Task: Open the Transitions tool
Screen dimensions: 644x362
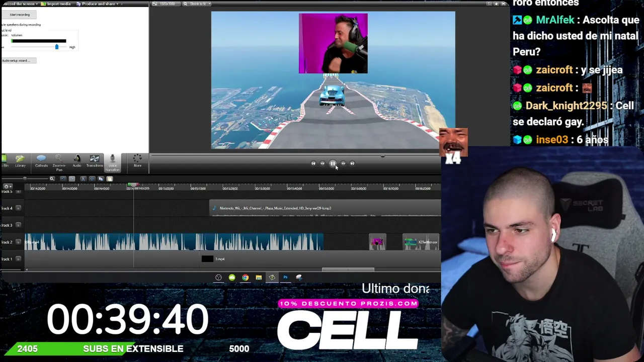Action: click(x=94, y=161)
